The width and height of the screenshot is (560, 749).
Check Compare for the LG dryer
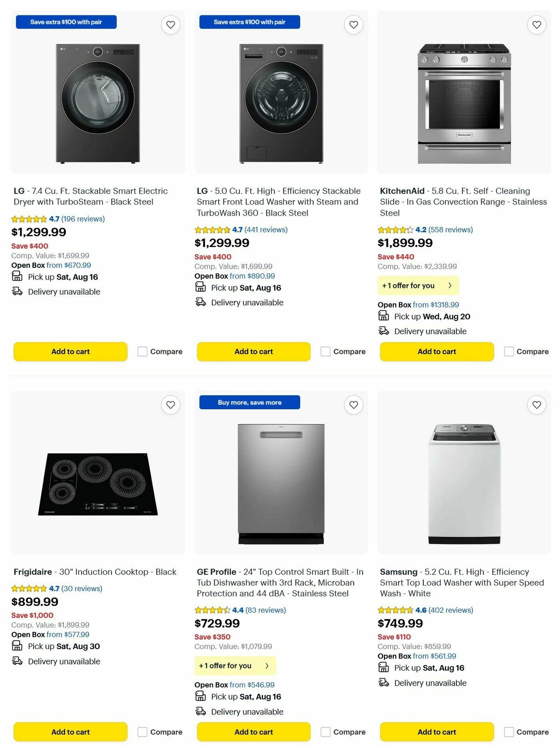[141, 351]
